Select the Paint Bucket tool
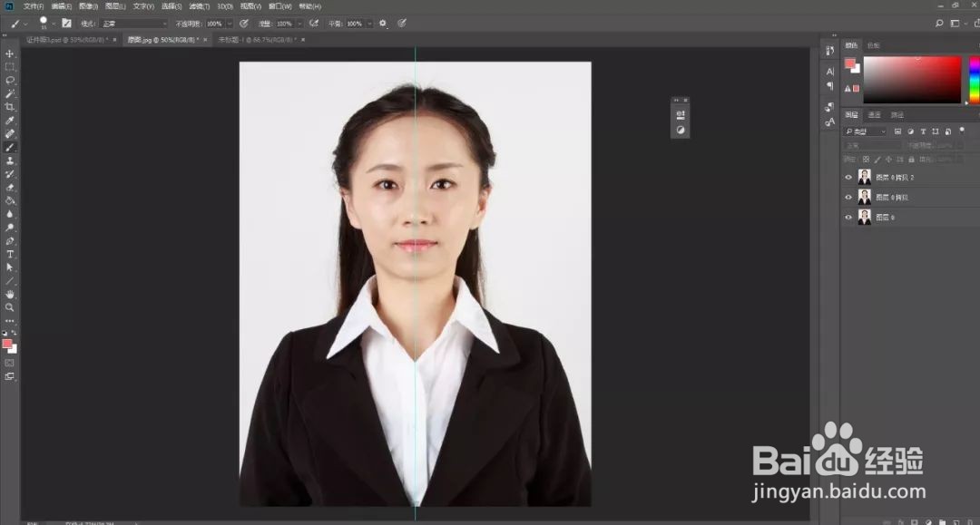 click(x=9, y=200)
